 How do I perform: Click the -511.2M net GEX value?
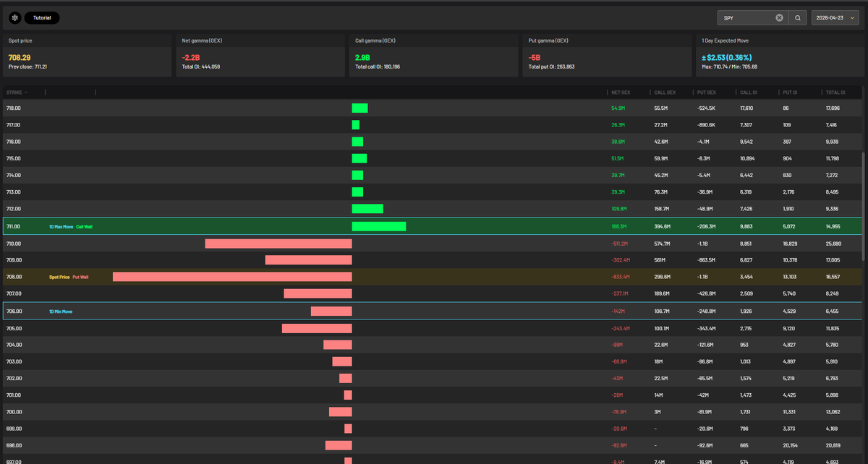pos(621,244)
